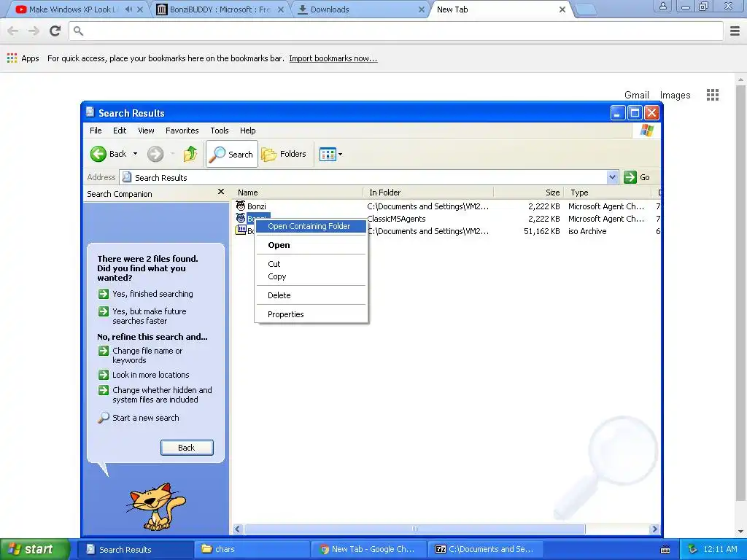
Task: Click the Up folder icon
Action: 190,154
